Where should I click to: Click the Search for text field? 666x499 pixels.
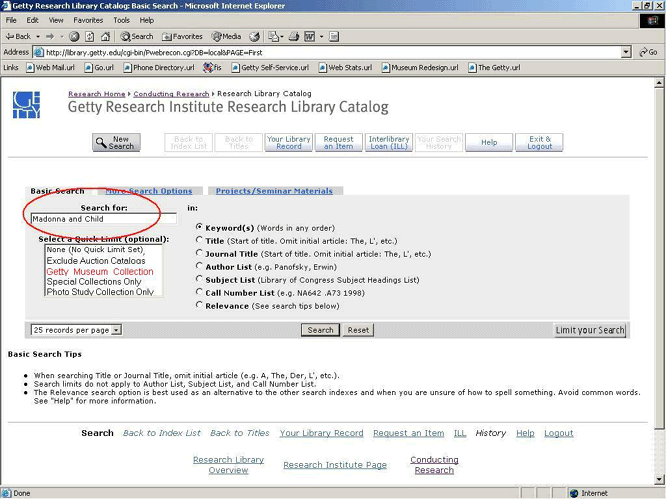click(x=103, y=218)
